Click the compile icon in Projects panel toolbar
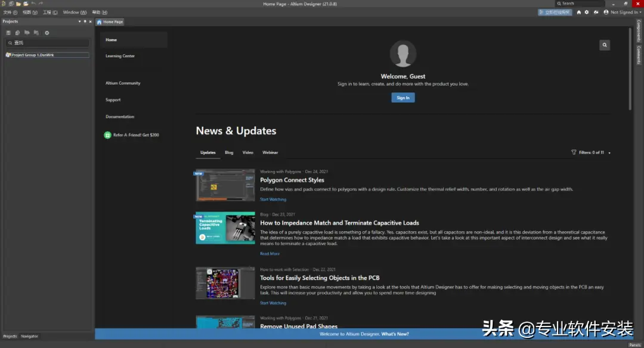644x348 pixels. (17, 33)
